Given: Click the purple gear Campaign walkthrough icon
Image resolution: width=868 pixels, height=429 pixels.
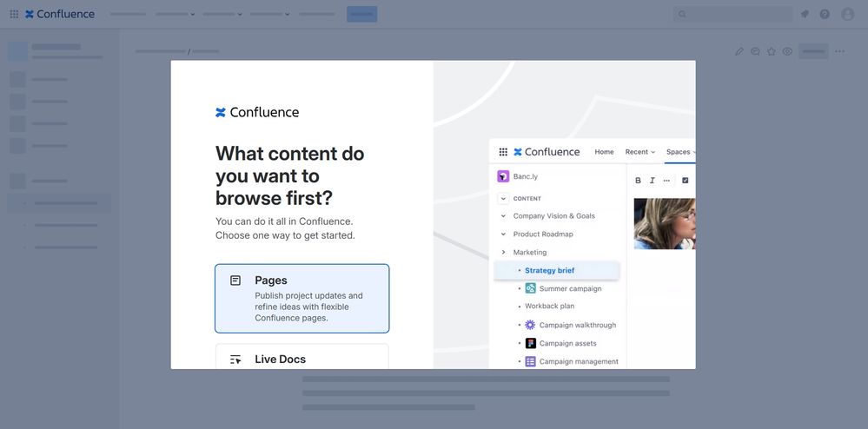Looking at the screenshot, I should (x=530, y=325).
